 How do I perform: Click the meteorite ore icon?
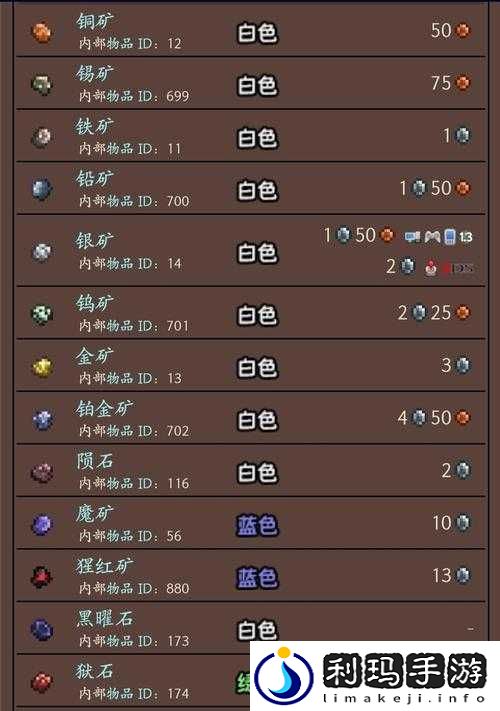click(42, 472)
